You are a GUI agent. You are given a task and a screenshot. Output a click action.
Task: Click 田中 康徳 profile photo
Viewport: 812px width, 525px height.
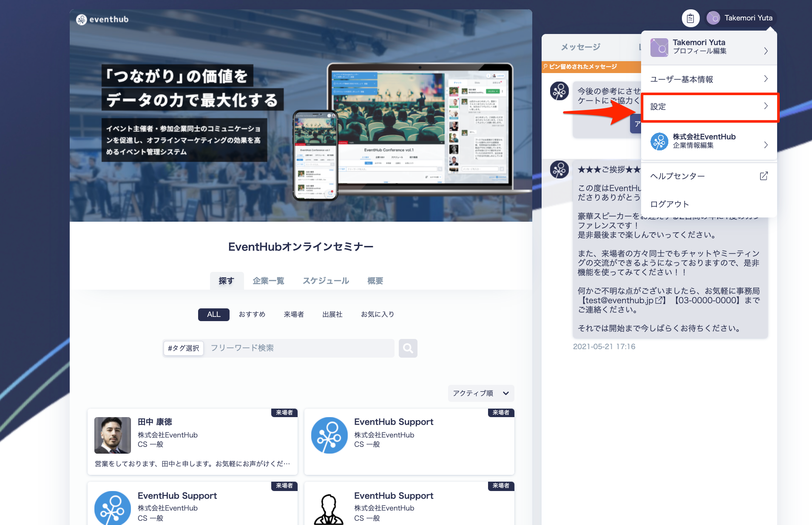tap(113, 435)
